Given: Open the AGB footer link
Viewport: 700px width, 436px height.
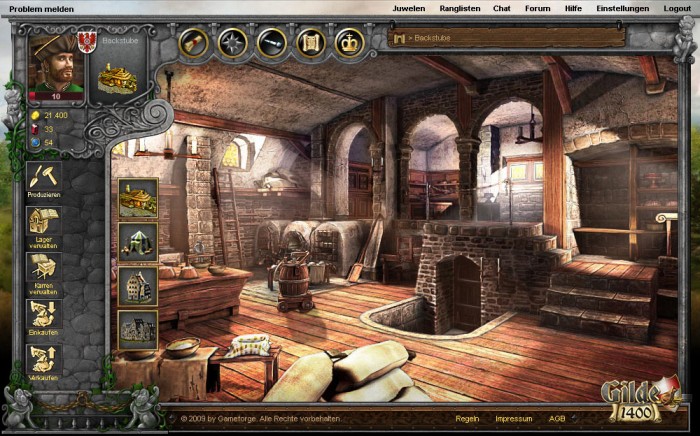Looking at the screenshot, I should [557, 419].
